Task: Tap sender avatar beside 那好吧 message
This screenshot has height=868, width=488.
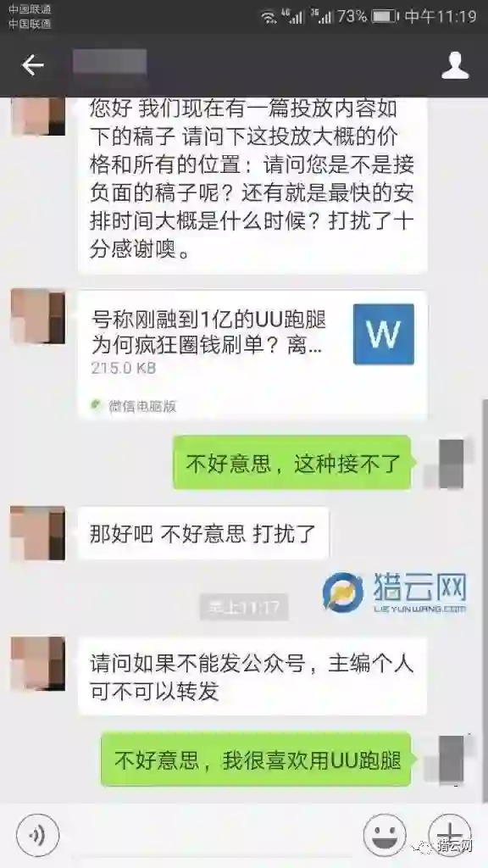Action: pyautogui.click(x=37, y=533)
